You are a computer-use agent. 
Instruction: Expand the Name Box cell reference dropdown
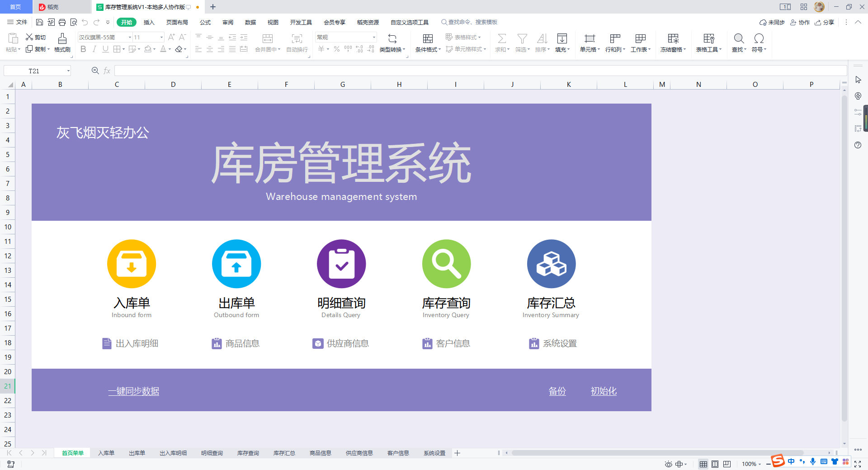pyautogui.click(x=68, y=71)
